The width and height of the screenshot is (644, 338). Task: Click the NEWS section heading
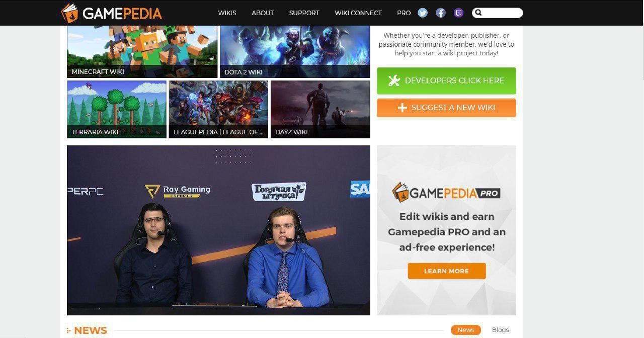pos(91,330)
